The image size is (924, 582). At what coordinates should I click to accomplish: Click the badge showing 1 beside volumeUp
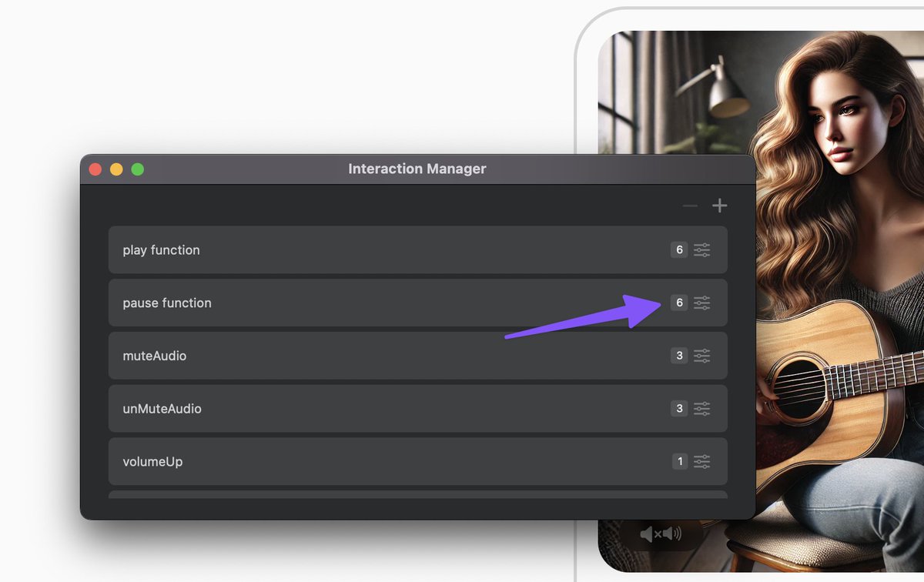(678, 461)
